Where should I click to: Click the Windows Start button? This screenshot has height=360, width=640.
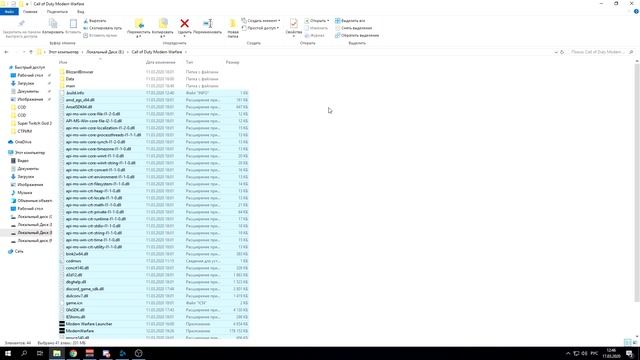point(8,353)
